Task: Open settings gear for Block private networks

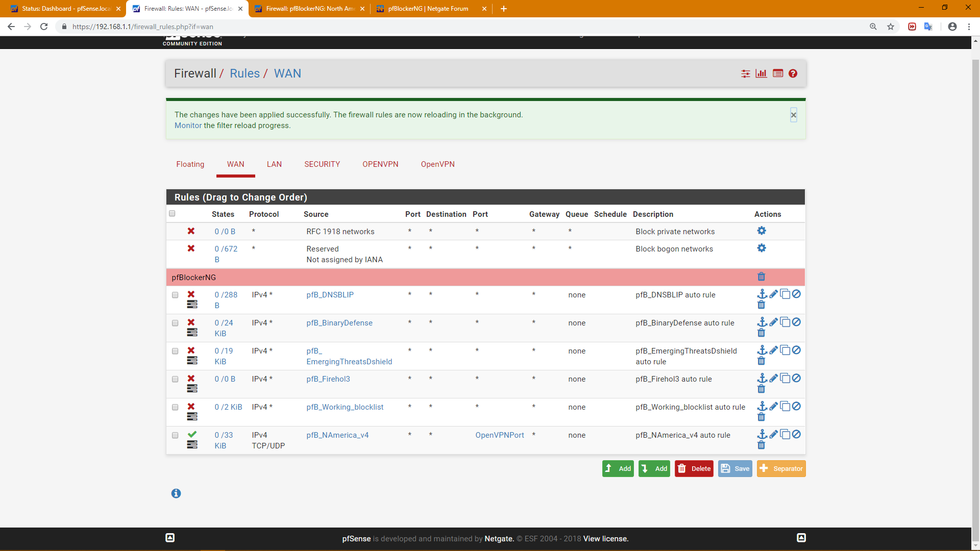Action: coord(761,231)
